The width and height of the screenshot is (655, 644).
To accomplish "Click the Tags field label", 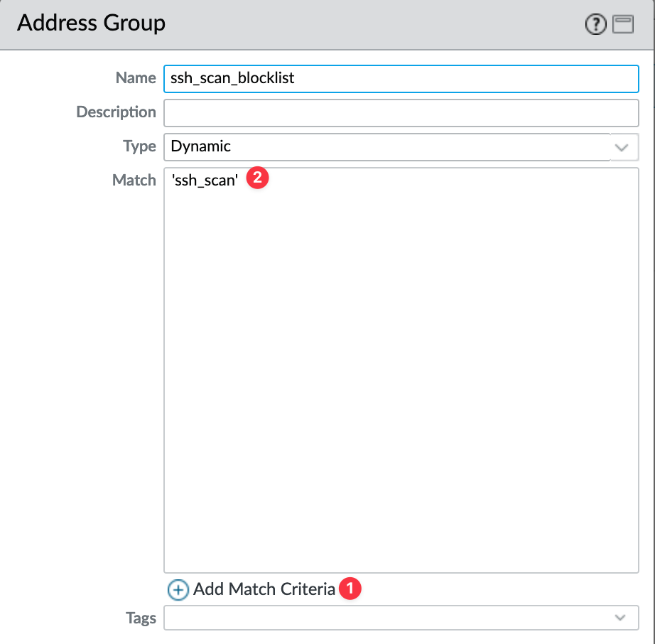I will pyautogui.click(x=141, y=618).
